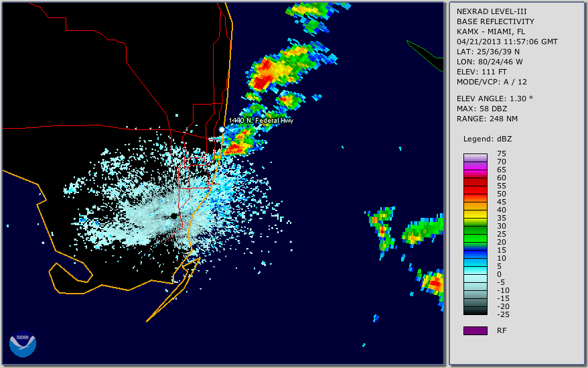Click the 'Legend: dBZ' heading

click(x=488, y=139)
